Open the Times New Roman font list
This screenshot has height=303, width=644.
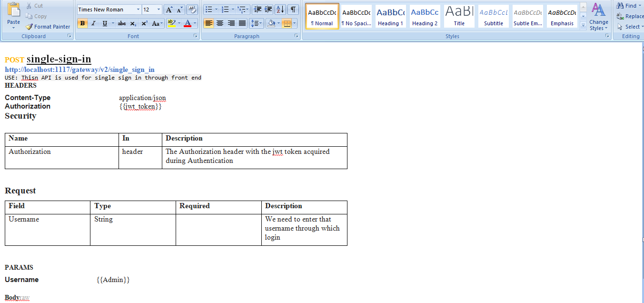pyautogui.click(x=138, y=10)
